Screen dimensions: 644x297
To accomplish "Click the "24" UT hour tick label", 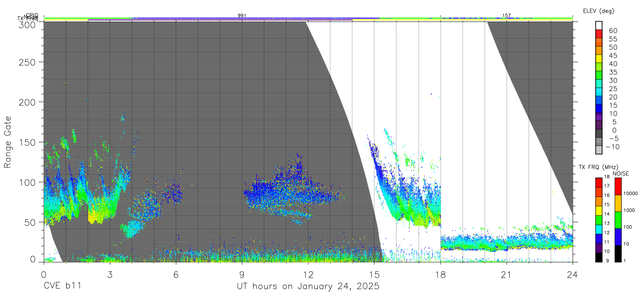I will point(573,274).
